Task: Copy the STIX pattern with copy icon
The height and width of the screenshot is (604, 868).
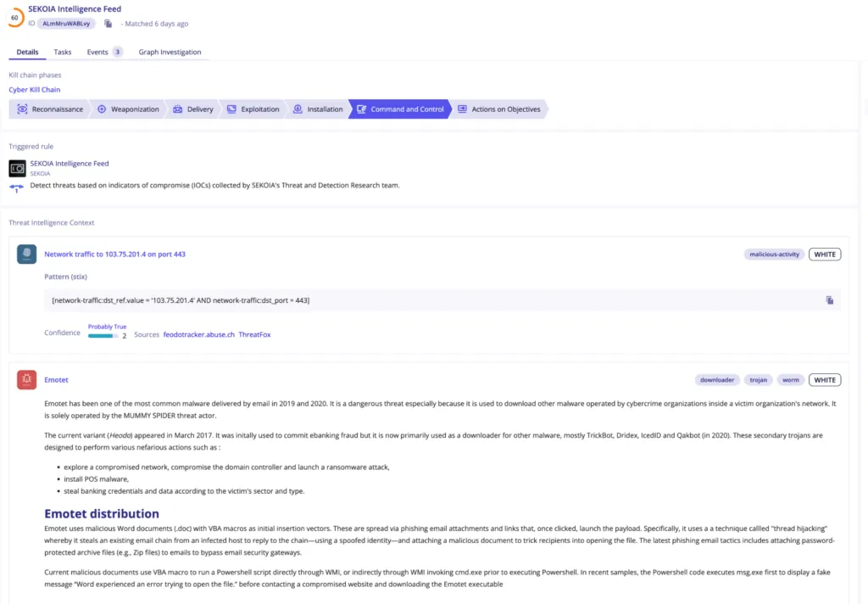Action: coord(829,300)
